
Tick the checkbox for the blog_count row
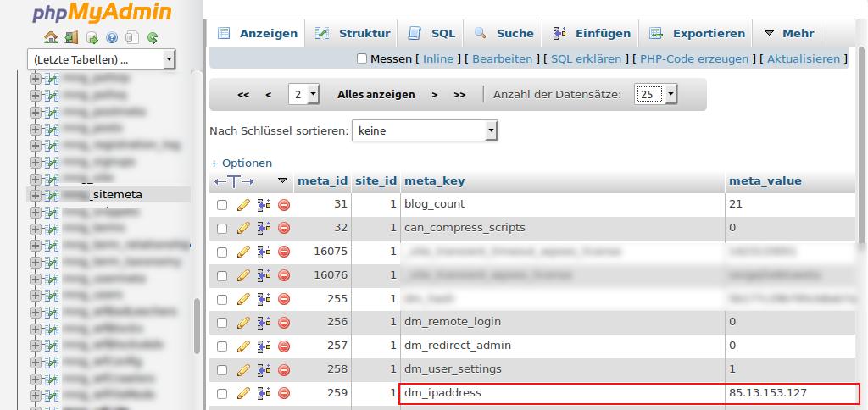coord(222,205)
